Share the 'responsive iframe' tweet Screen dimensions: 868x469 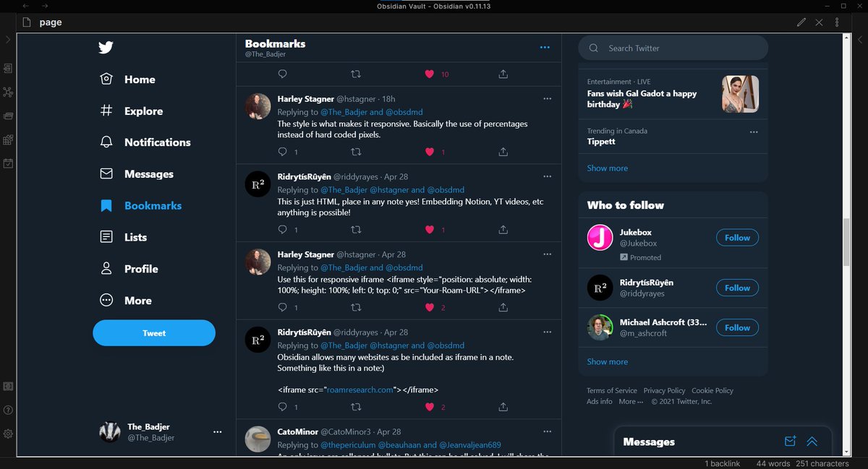tap(503, 308)
